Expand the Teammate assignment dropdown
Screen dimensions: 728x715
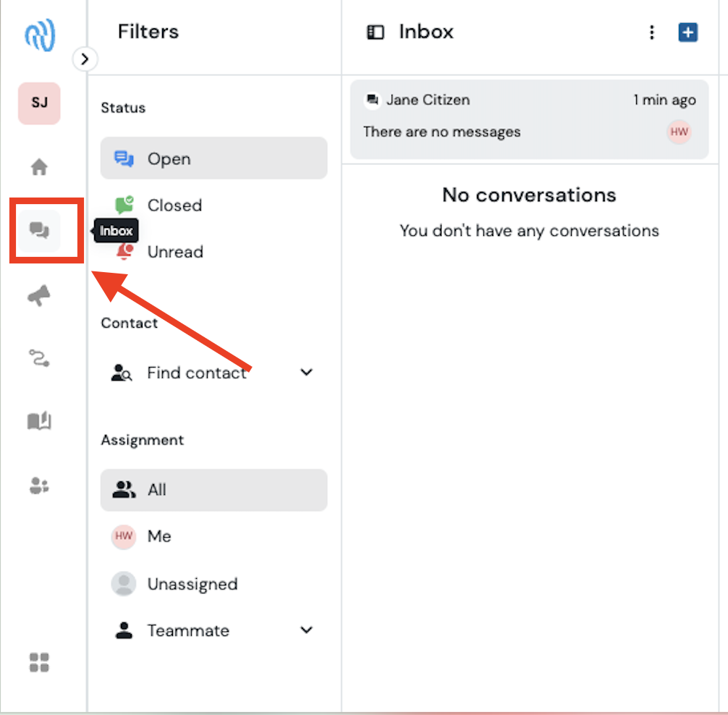pos(306,630)
